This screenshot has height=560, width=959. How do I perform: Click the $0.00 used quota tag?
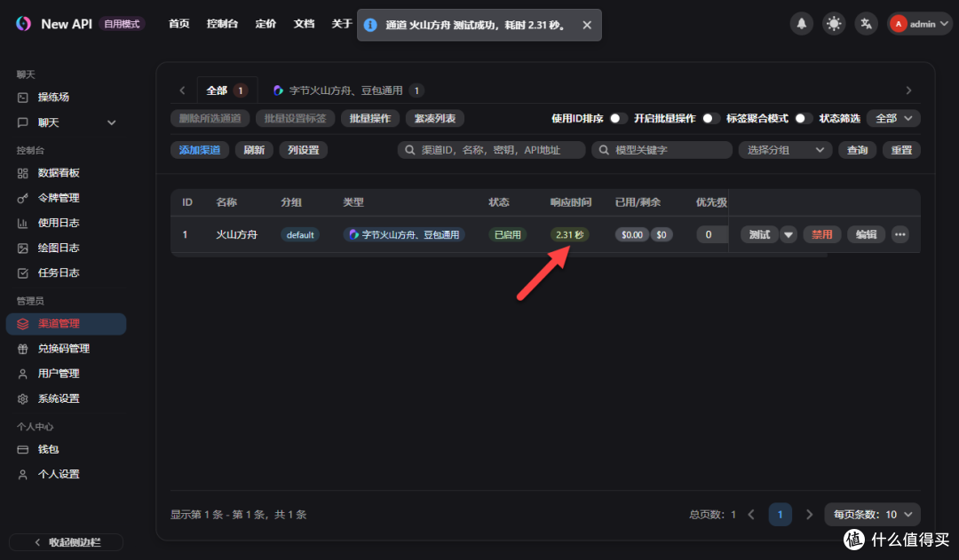632,235
